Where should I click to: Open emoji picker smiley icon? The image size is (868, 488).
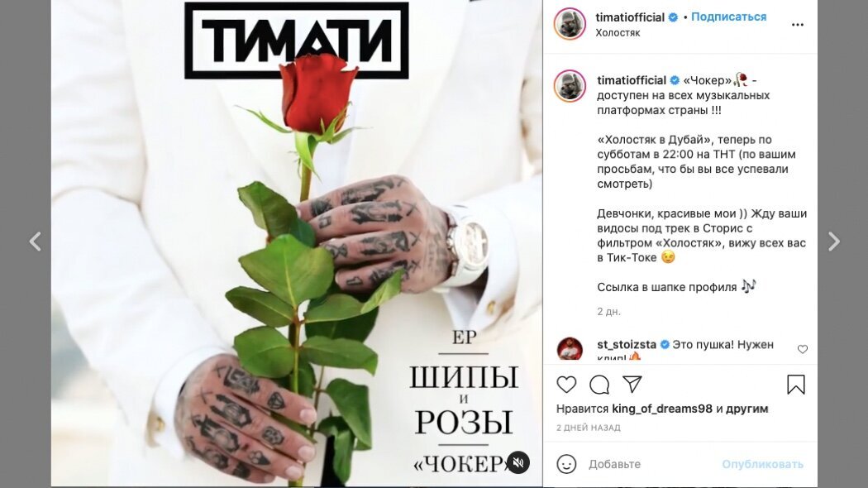[566, 464]
